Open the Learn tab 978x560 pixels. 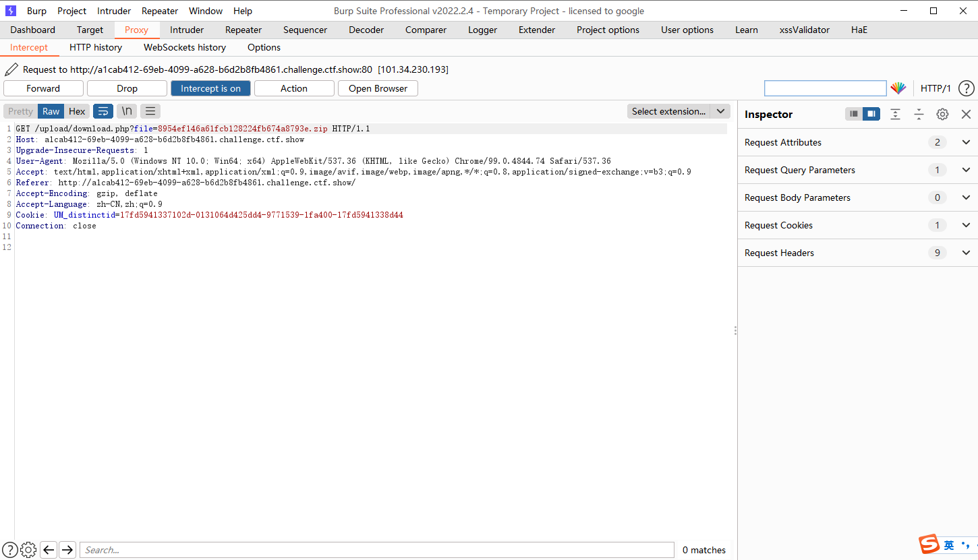(x=746, y=30)
